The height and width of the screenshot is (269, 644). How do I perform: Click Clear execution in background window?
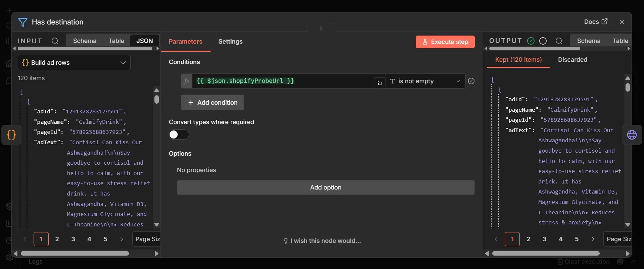coord(584,262)
